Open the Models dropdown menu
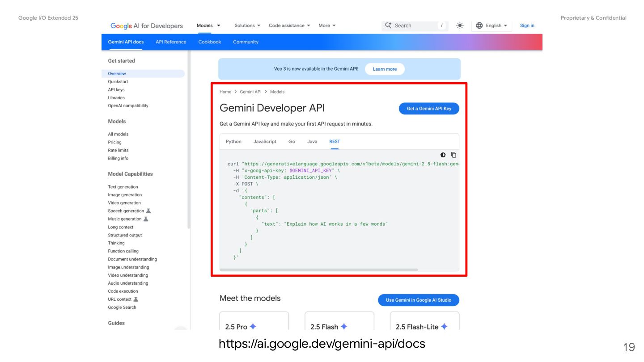This screenshot has width=644, height=362. 208,25
